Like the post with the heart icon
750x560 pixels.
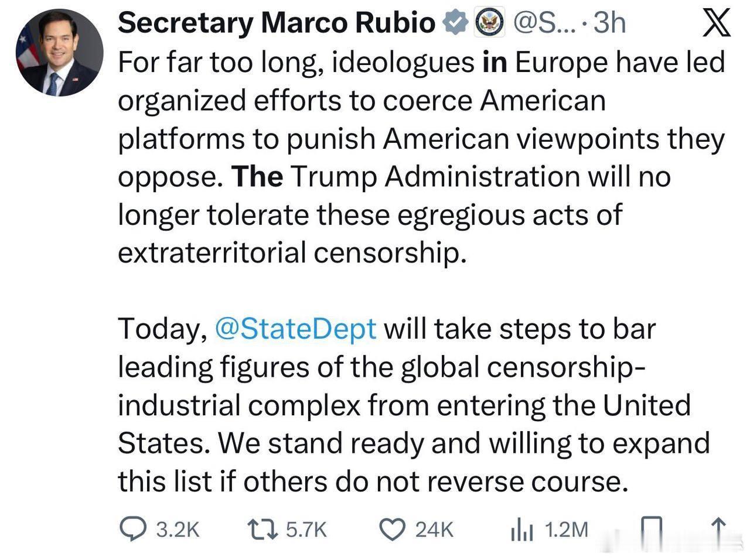click(x=394, y=529)
